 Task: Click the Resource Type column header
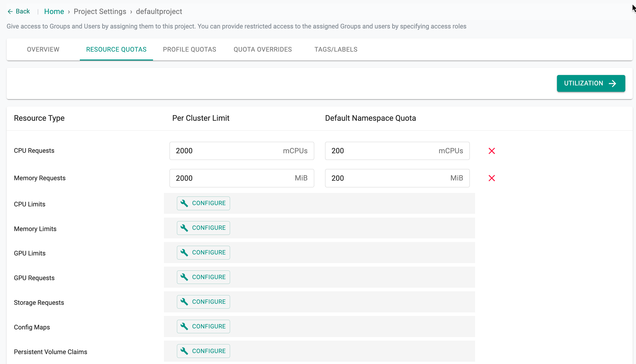click(x=39, y=118)
